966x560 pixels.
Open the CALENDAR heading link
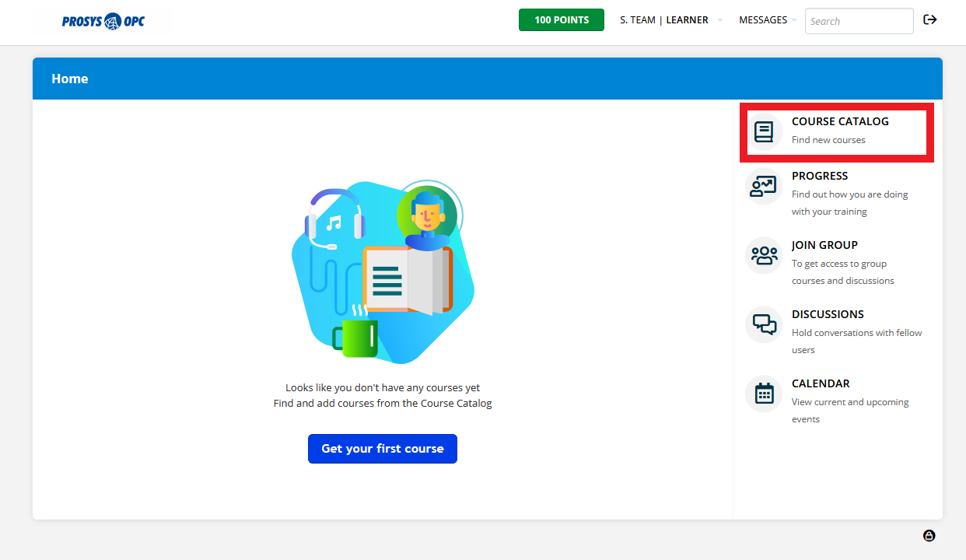pos(821,383)
